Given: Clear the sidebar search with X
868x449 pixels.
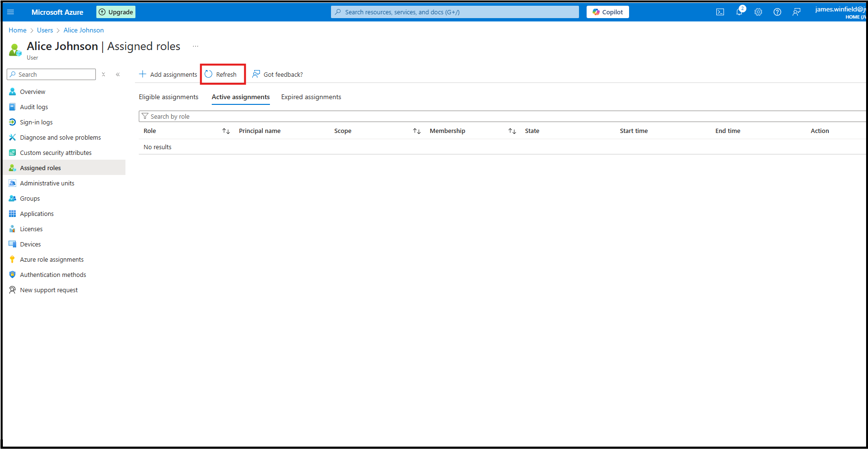Looking at the screenshot, I should 103,74.
